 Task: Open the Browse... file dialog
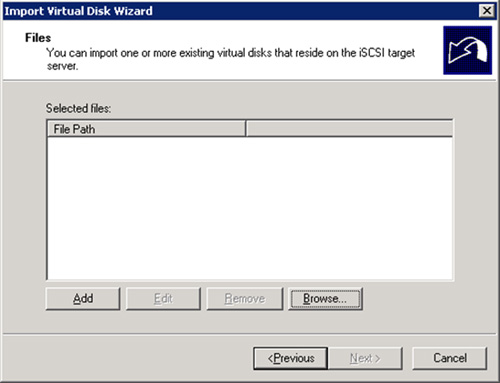[325, 299]
